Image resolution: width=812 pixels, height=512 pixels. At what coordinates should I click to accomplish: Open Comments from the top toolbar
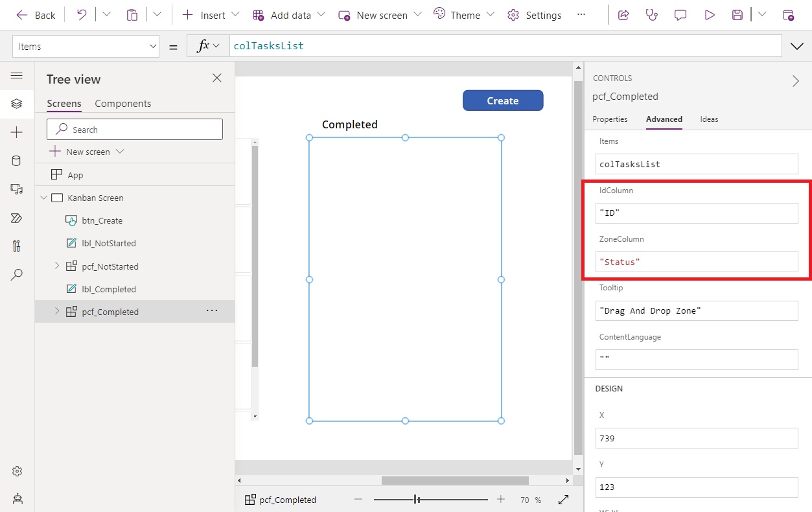tap(680, 14)
